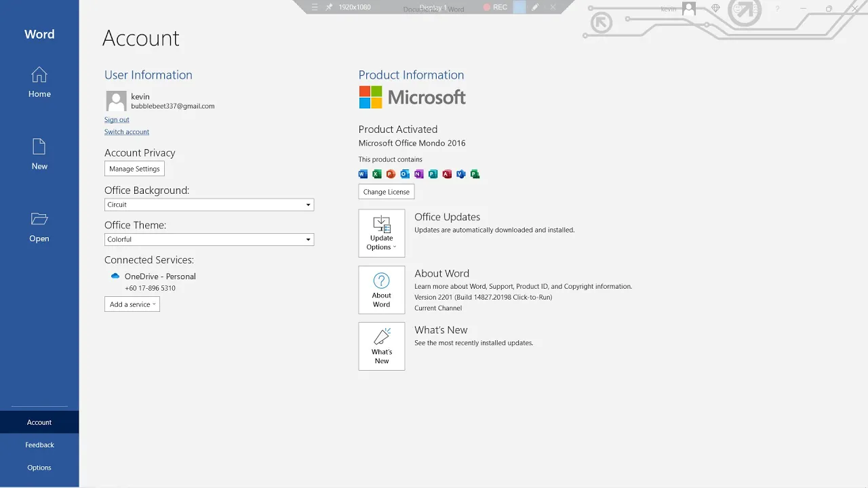Image resolution: width=868 pixels, height=488 pixels.
Task: Go to the Open files page
Action: [39, 227]
